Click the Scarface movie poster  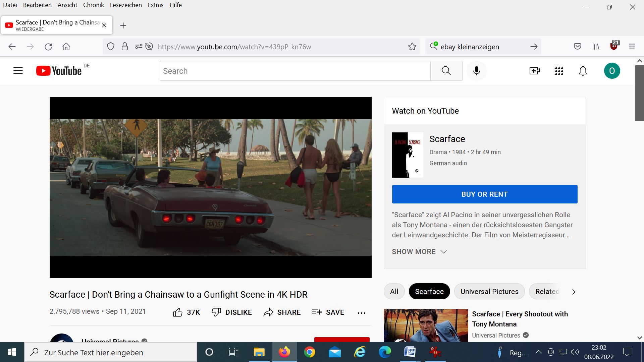tap(408, 155)
